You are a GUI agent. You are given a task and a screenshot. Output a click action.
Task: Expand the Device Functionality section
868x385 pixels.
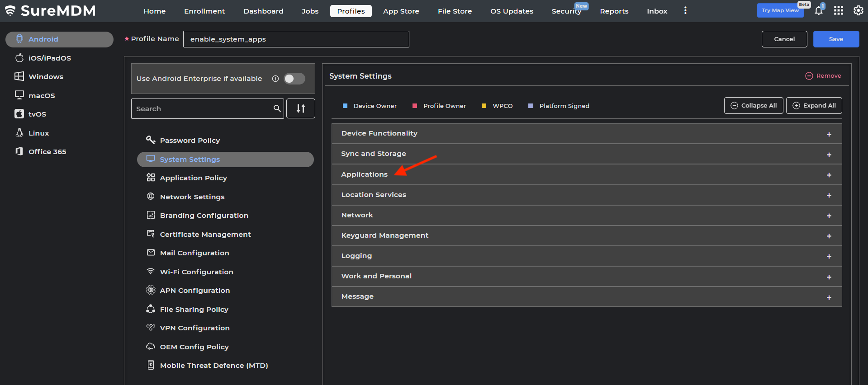(829, 134)
